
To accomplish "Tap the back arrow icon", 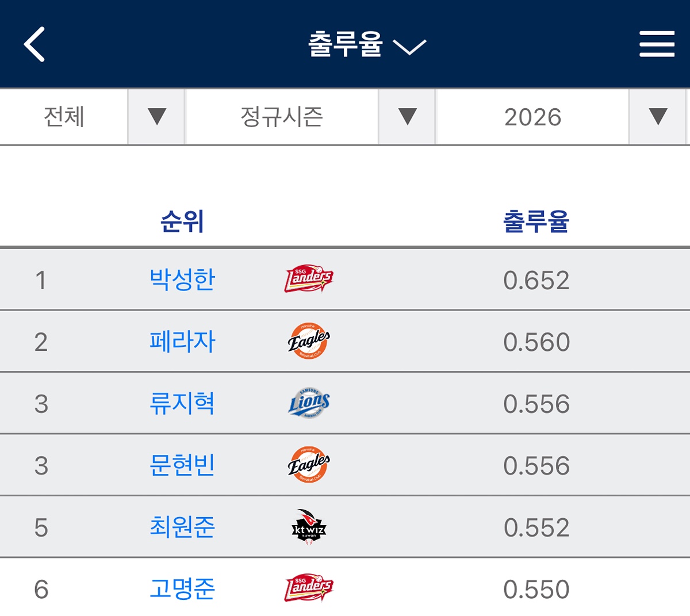I will click(34, 44).
